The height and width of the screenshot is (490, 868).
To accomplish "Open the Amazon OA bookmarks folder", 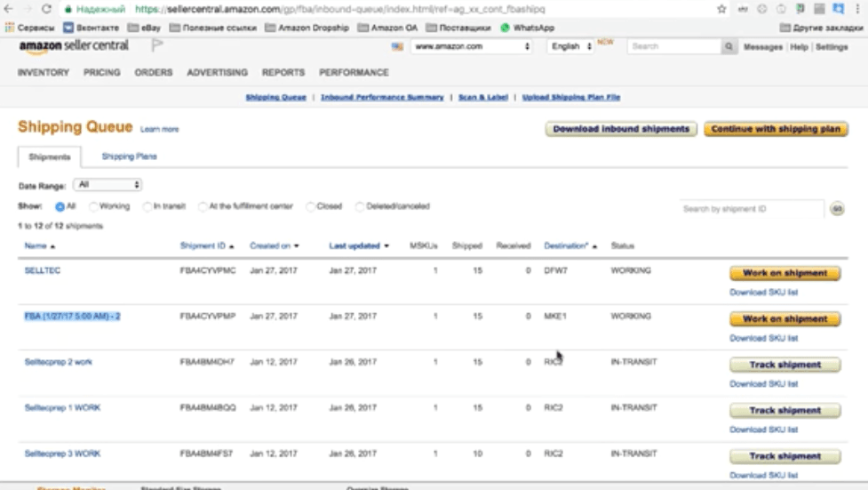I will [387, 28].
